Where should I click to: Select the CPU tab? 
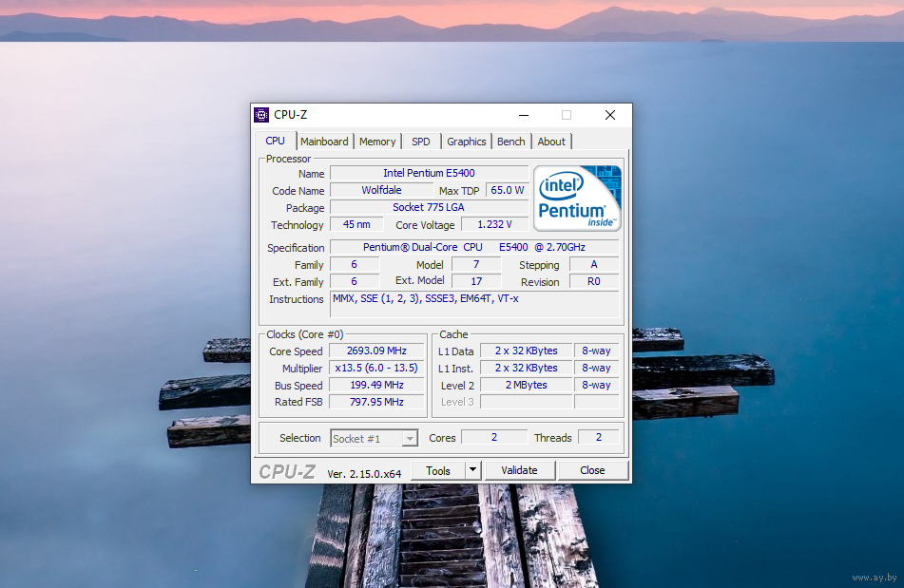275,141
